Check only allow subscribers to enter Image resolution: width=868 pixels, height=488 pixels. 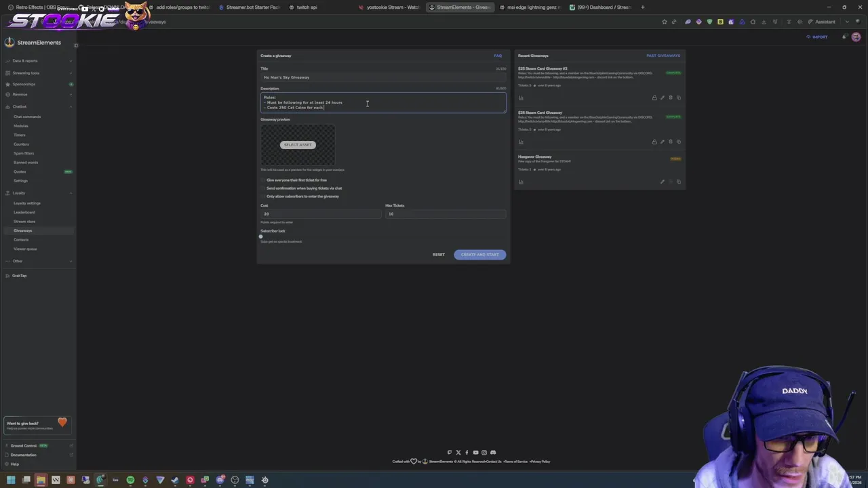coord(263,197)
